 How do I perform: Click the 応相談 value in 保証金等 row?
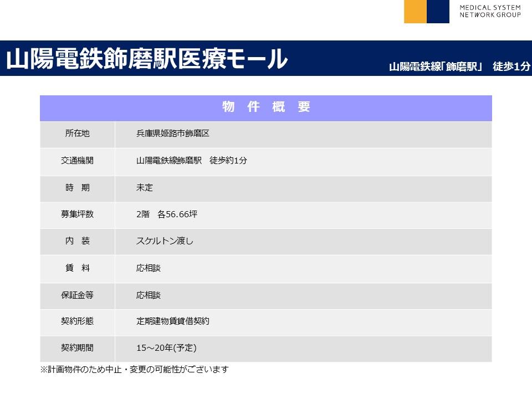(x=149, y=295)
